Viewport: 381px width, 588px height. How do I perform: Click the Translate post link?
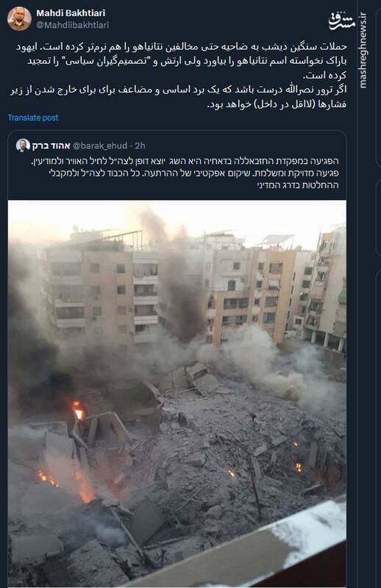coord(33,118)
